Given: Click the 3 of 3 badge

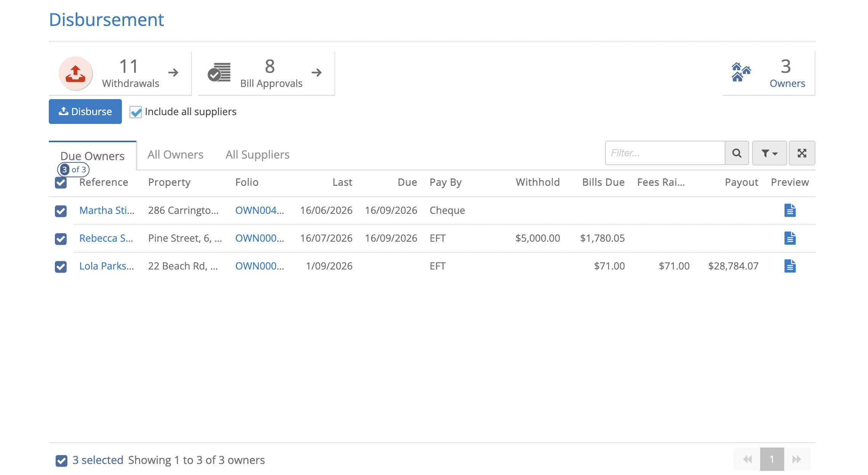Looking at the screenshot, I should [x=74, y=170].
